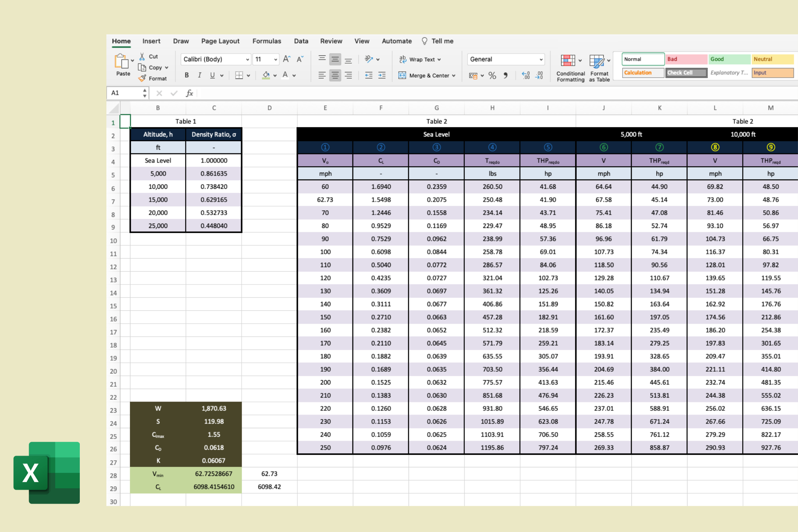This screenshot has width=798, height=532.
Task: Click the fill color bucket swatch
Action: tap(266, 75)
